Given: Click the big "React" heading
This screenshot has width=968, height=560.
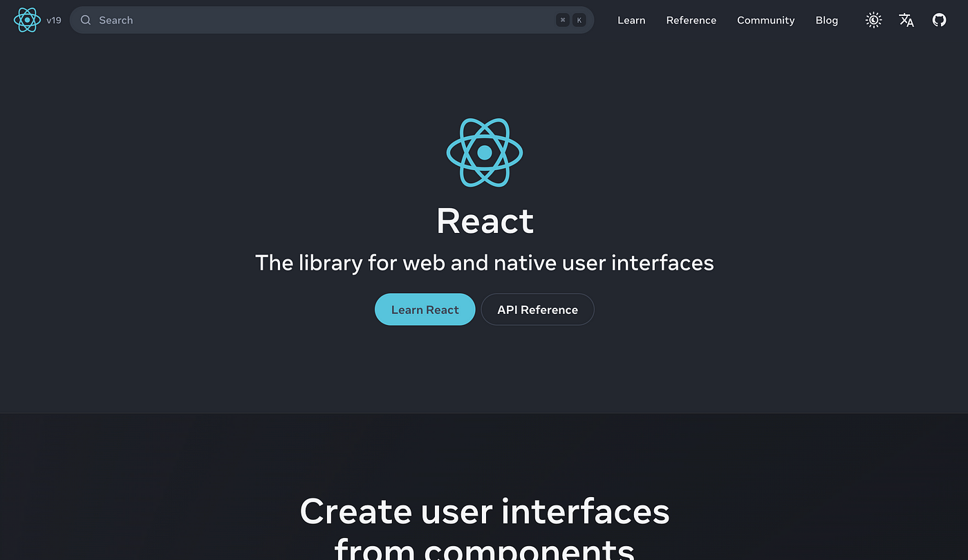Looking at the screenshot, I should [x=485, y=221].
